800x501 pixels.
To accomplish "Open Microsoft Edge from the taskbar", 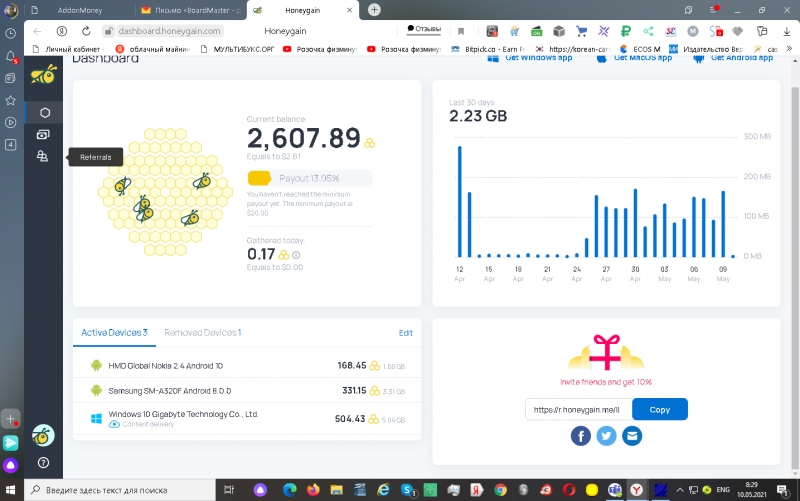I will click(x=290, y=490).
